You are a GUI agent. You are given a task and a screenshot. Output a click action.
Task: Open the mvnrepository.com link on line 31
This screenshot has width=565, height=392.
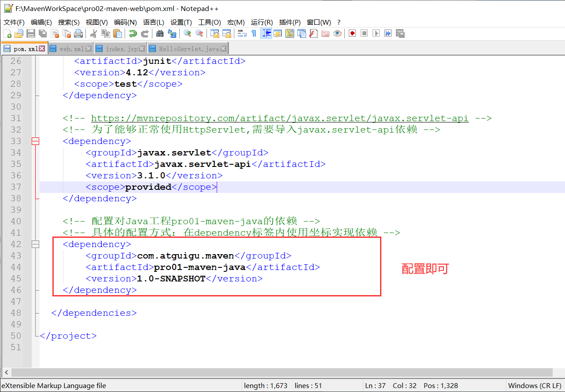pos(280,118)
